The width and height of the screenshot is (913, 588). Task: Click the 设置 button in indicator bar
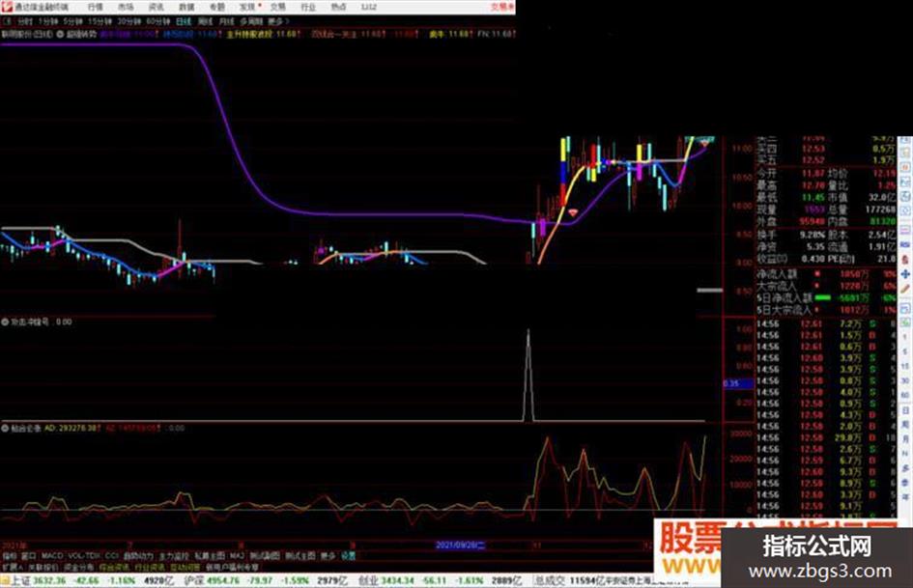[348, 556]
